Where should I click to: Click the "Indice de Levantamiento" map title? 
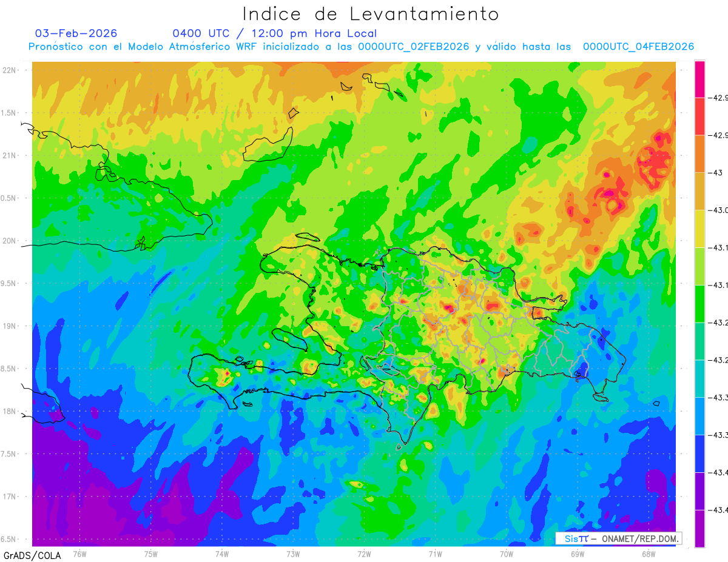tap(370, 14)
